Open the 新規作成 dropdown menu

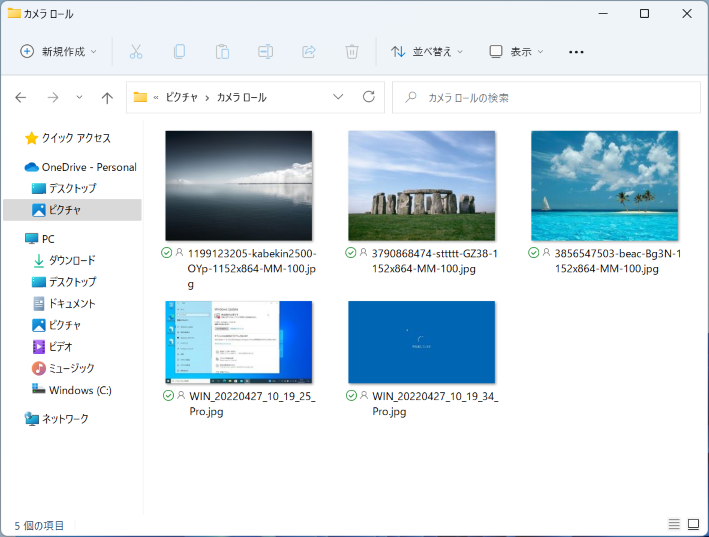pyautogui.click(x=59, y=52)
